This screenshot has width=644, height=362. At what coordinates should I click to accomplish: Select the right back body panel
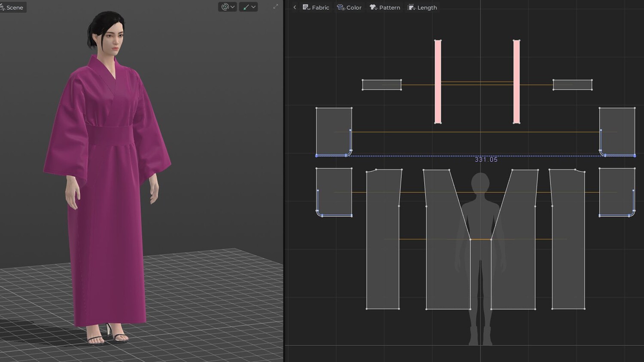(x=568, y=239)
